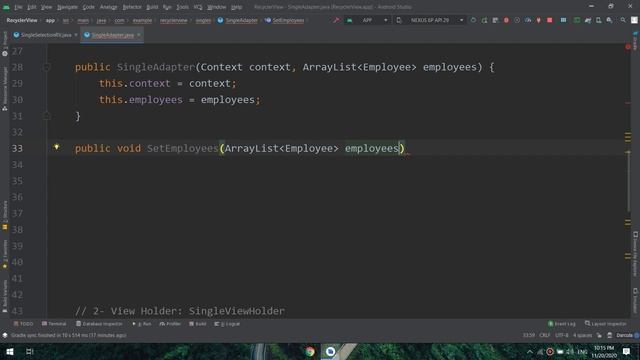Image resolution: width=640 pixels, height=360 pixels.
Task: Click the Apply Changes and Restart Activity icon
Action: pos(484,20)
